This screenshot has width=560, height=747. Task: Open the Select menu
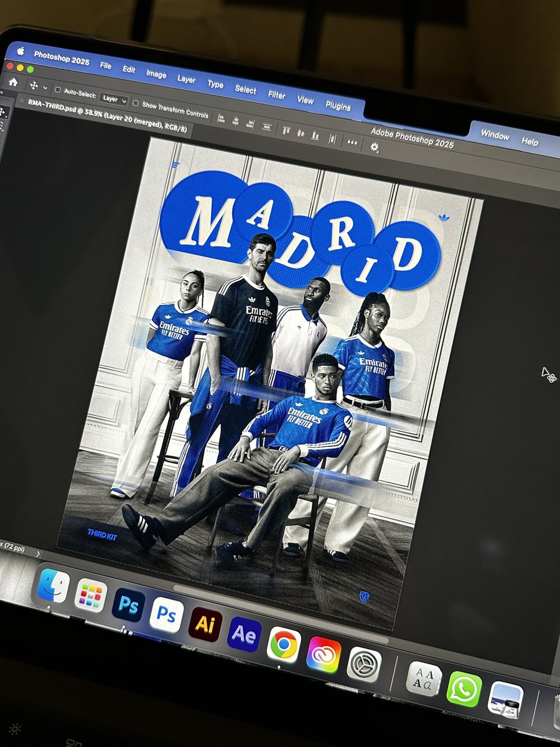click(245, 90)
